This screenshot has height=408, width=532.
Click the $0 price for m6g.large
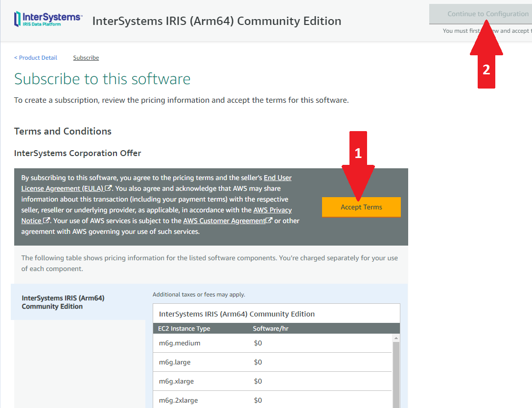[258, 362]
